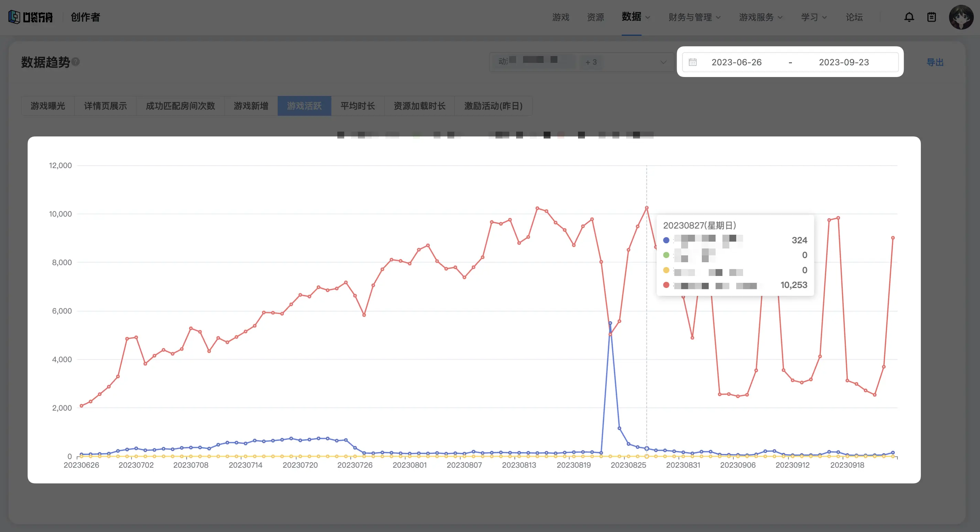Open the notification bell

909,17
